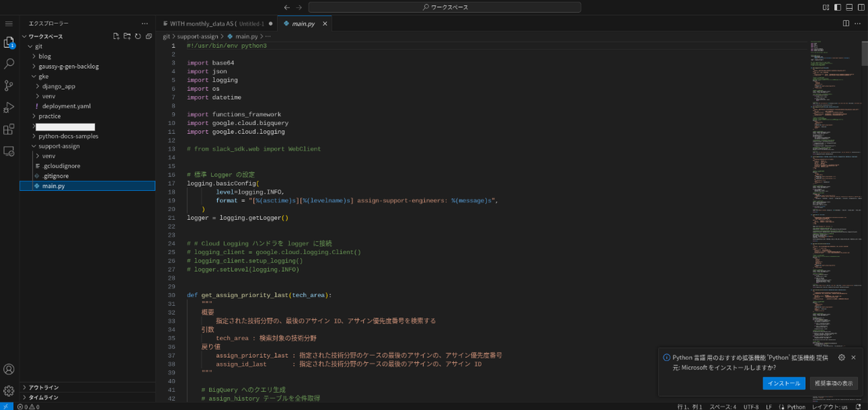Collapse the git folder
The image size is (868, 410).
point(87,46)
